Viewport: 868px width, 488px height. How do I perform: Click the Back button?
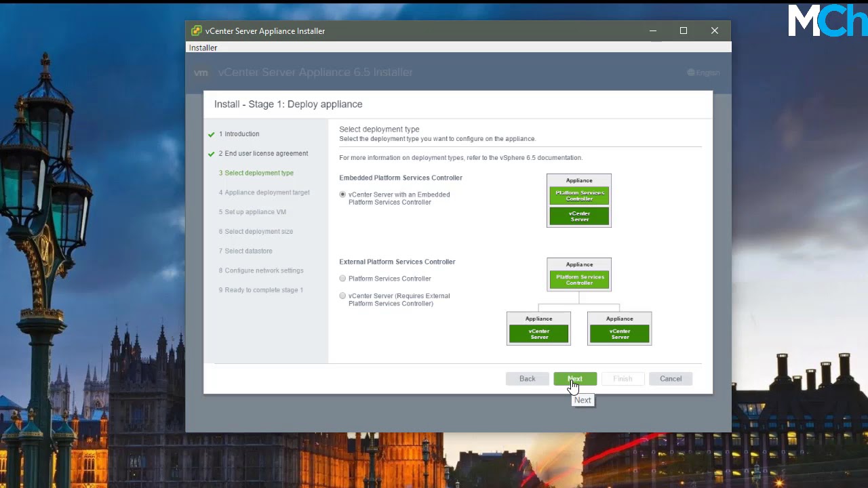click(528, 379)
